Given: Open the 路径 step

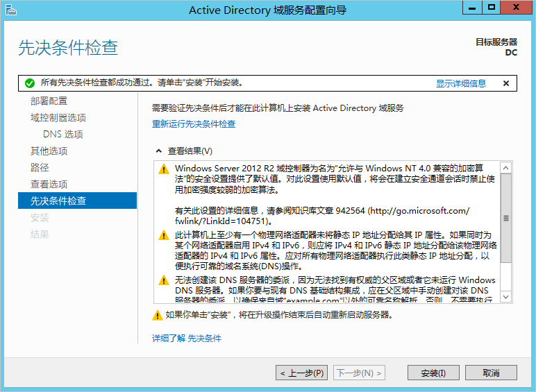Looking at the screenshot, I should (40, 168).
